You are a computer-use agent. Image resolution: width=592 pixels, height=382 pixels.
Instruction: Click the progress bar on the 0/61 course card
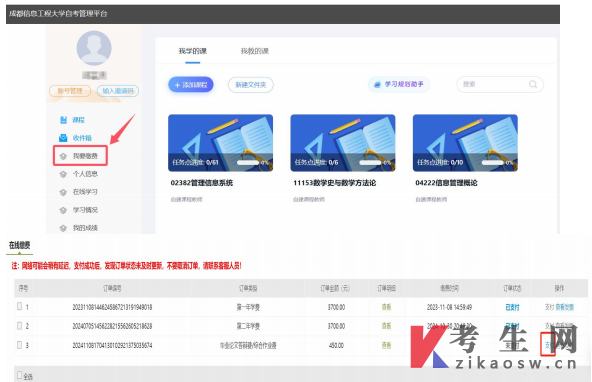point(248,163)
